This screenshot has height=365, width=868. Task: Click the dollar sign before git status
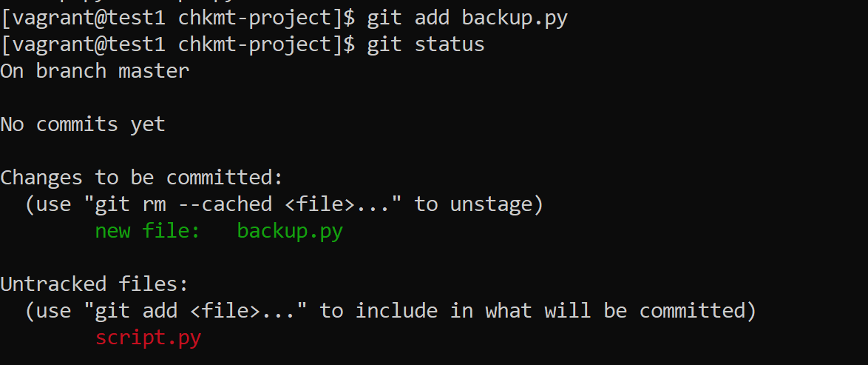pyautogui.click(x=350, y=44)
